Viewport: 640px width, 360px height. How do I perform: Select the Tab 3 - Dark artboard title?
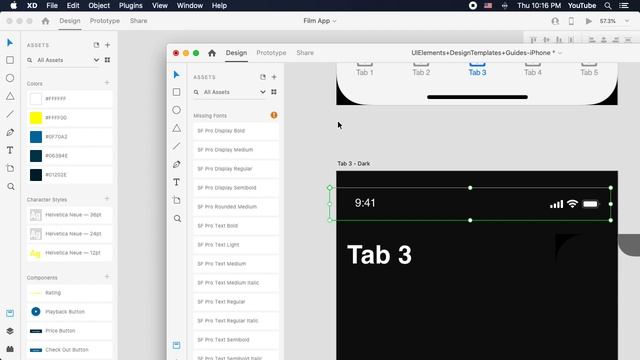point(353,164)
